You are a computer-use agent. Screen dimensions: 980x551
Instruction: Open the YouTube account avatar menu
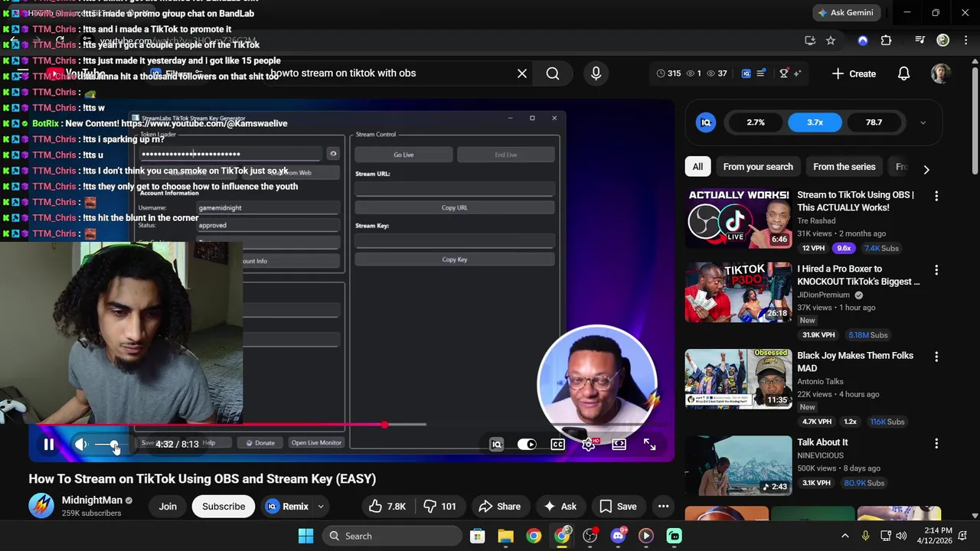[x=941, y=73]
